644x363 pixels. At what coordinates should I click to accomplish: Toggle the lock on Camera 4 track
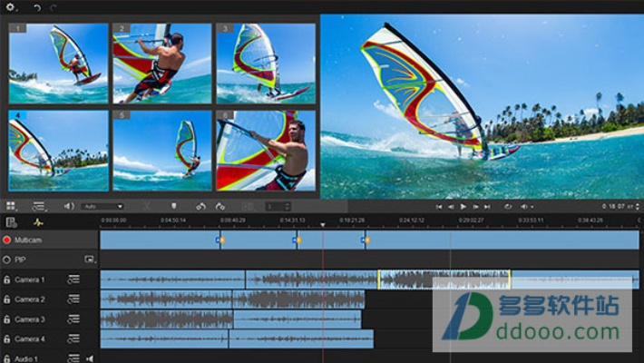pyautogui.click(x=6, y=338)
